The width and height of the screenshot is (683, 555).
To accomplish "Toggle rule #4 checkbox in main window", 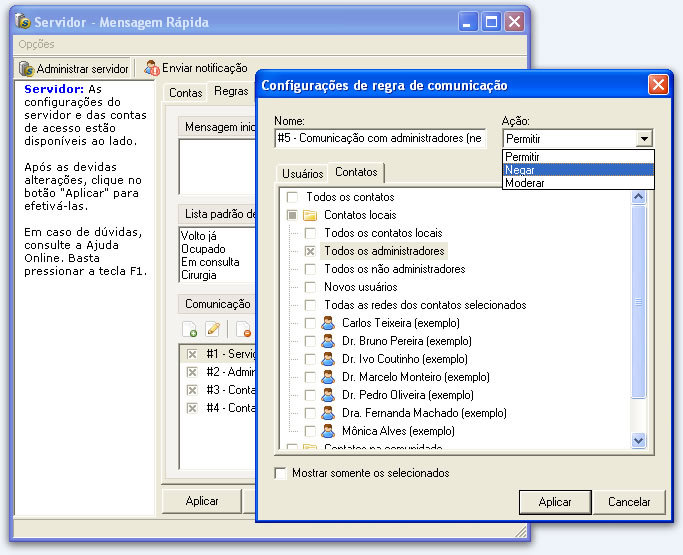I will pyautogui.click(x=192, y=408).
